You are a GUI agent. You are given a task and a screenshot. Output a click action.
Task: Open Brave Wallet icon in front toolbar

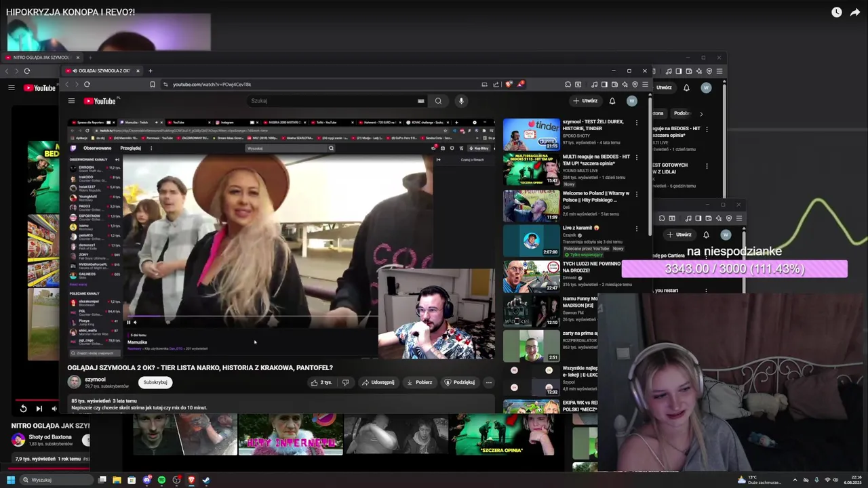pos(615,84)
